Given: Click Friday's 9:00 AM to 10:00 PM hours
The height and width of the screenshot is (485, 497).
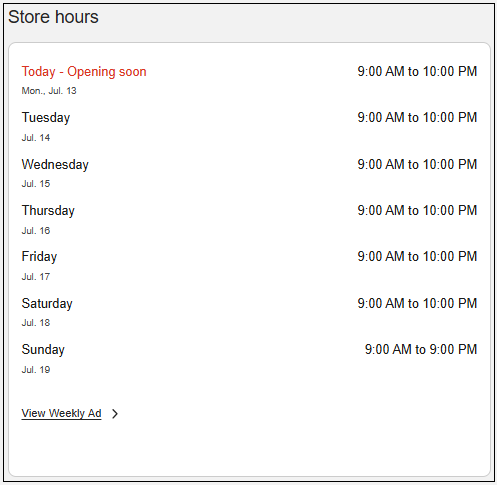Looking at the screenshot, I should (417, 256).
